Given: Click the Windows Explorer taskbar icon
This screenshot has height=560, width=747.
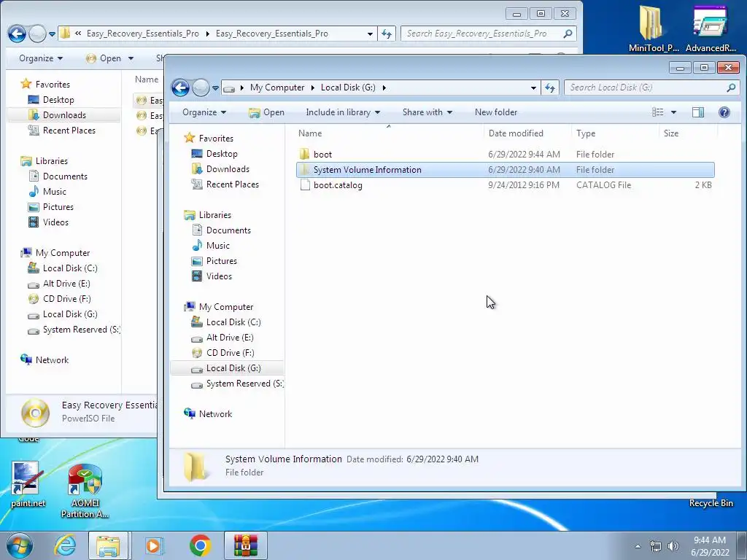Looking at the screenshot, I should tap(108, 545).
